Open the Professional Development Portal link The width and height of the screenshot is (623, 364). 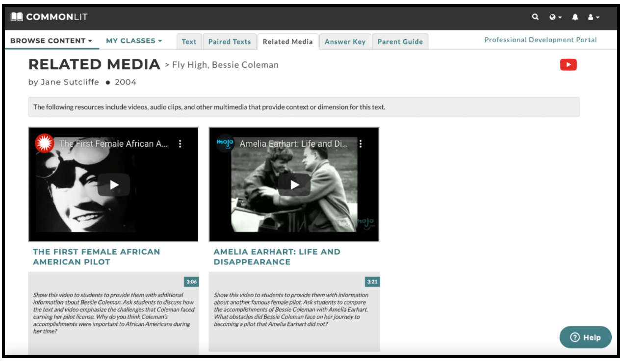click(541, 40)
